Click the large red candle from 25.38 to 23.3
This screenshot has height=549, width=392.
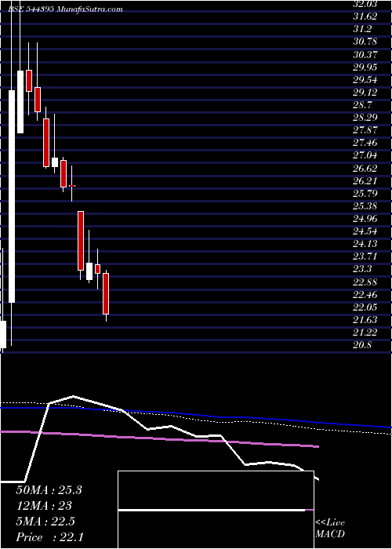[81, 241]
